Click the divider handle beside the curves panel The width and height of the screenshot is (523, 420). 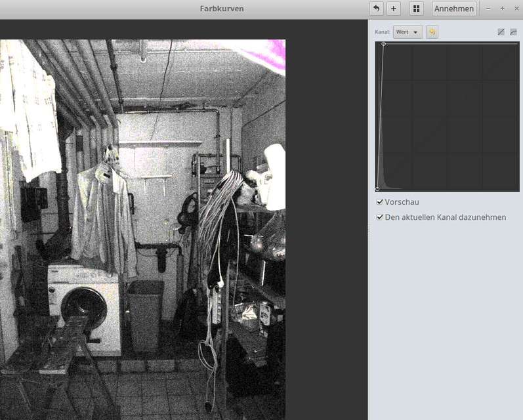click(368, 226)
